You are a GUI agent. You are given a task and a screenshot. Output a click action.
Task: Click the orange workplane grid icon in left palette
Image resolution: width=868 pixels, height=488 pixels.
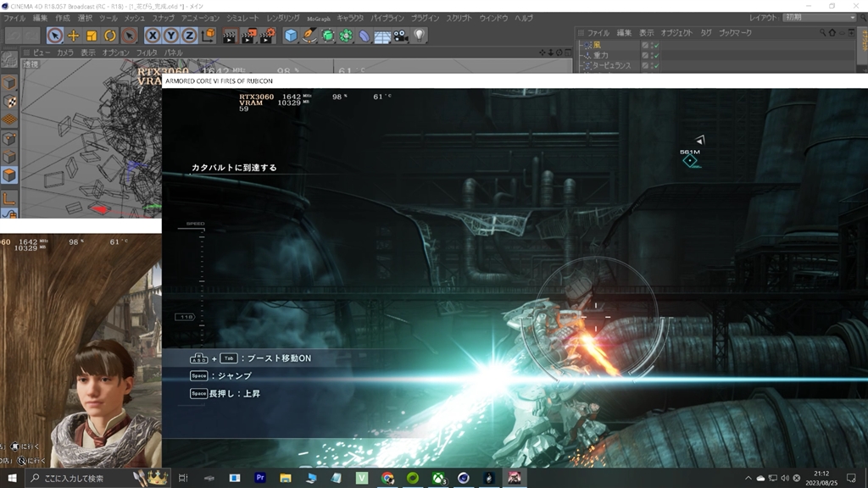[x=8, y=119]
